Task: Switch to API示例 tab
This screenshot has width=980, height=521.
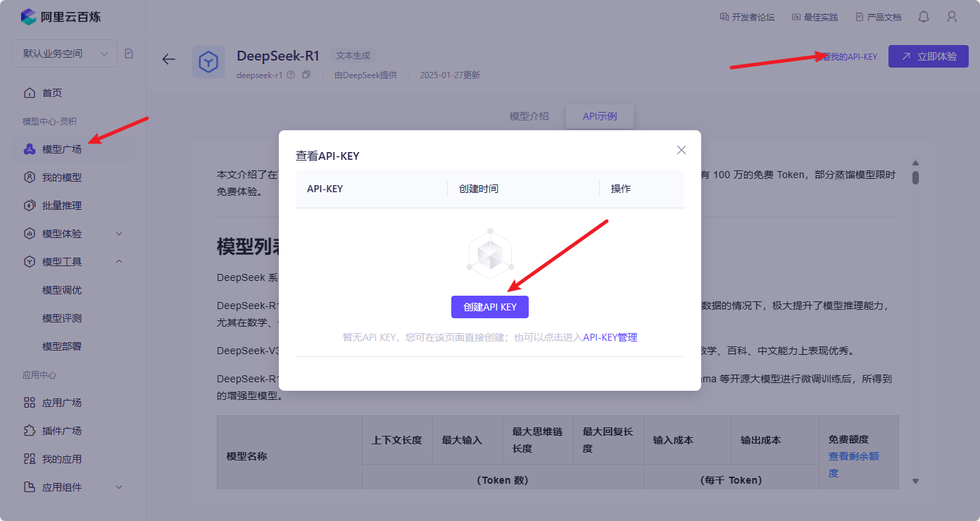Action: coord(600,116)
